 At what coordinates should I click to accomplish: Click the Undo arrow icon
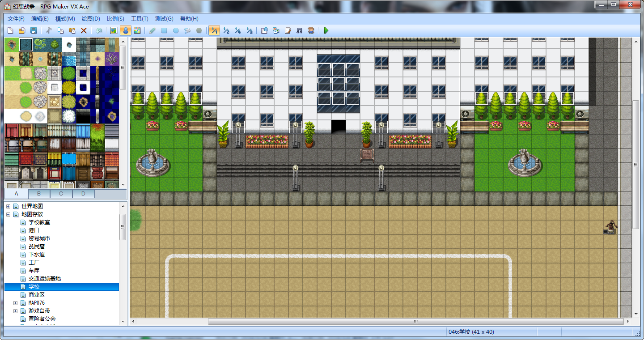click(99, 30)
